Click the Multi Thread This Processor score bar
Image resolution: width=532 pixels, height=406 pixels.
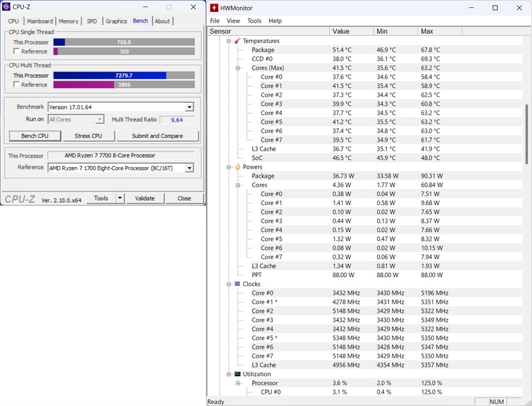(124, 75)
